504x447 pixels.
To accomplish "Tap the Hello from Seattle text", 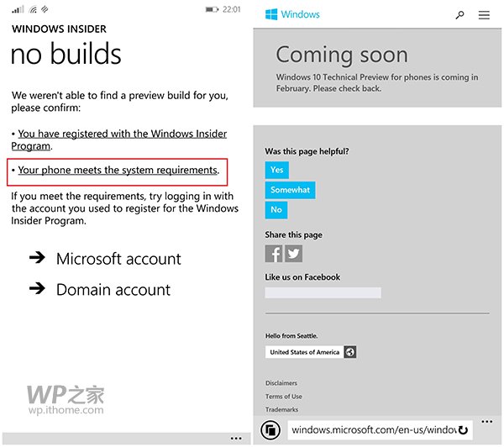I will tap(291, 336).
